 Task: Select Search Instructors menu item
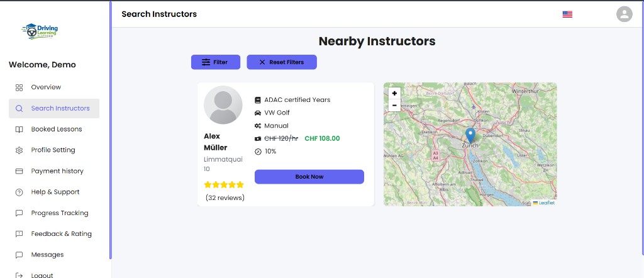54,108
